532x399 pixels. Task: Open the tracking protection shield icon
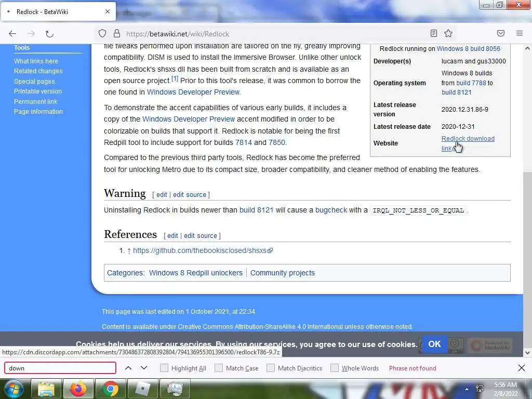[x=102, y=34]
